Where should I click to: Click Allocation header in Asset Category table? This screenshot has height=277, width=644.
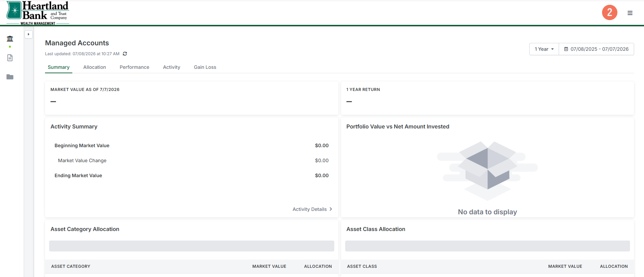318,266
